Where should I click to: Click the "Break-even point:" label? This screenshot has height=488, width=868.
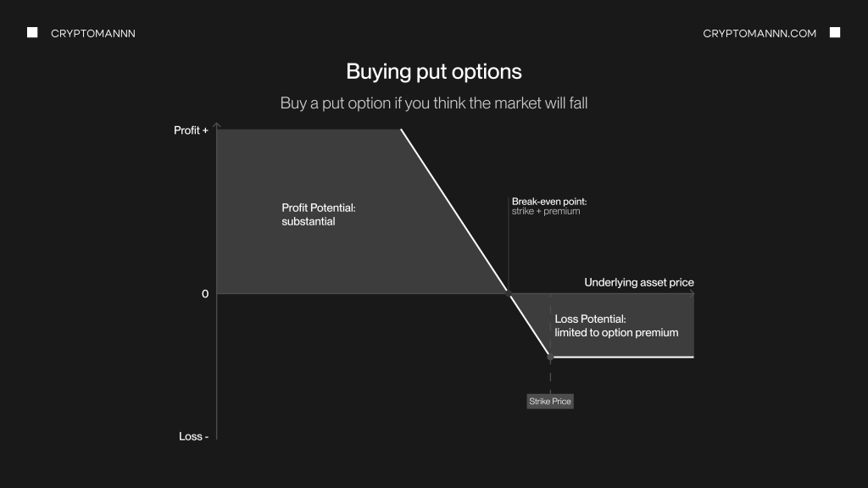click(549, 202)
